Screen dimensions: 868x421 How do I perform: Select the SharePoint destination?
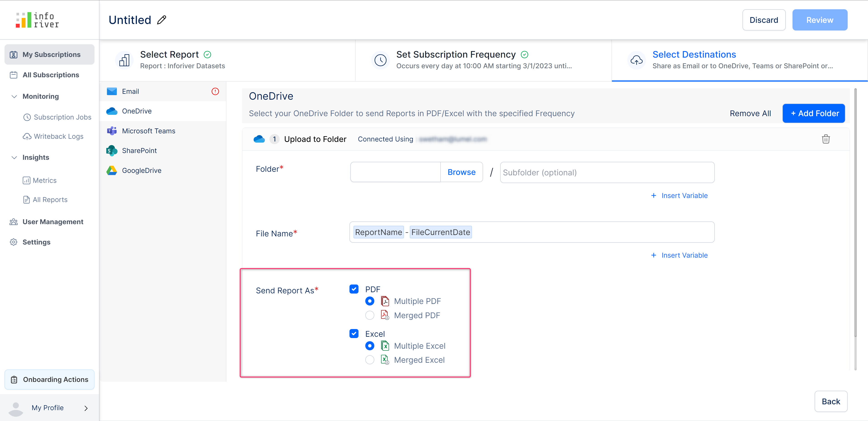(139, 151)
